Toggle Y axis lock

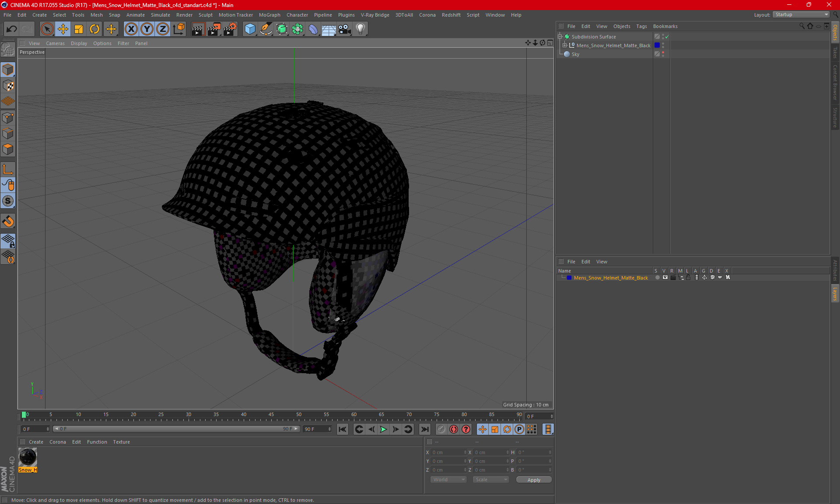click(147, 29)
